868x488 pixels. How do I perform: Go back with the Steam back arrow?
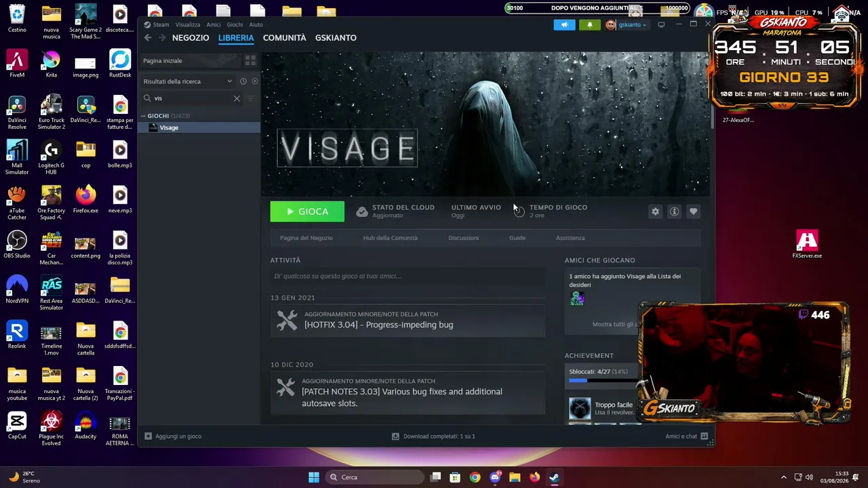pyautogui.click(x=148, y=38)
